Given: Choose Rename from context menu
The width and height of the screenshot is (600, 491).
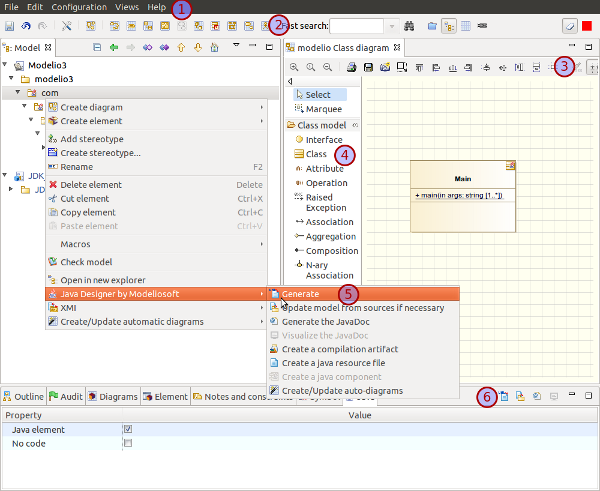Looking at the screenshot, I should pos(156,167).
